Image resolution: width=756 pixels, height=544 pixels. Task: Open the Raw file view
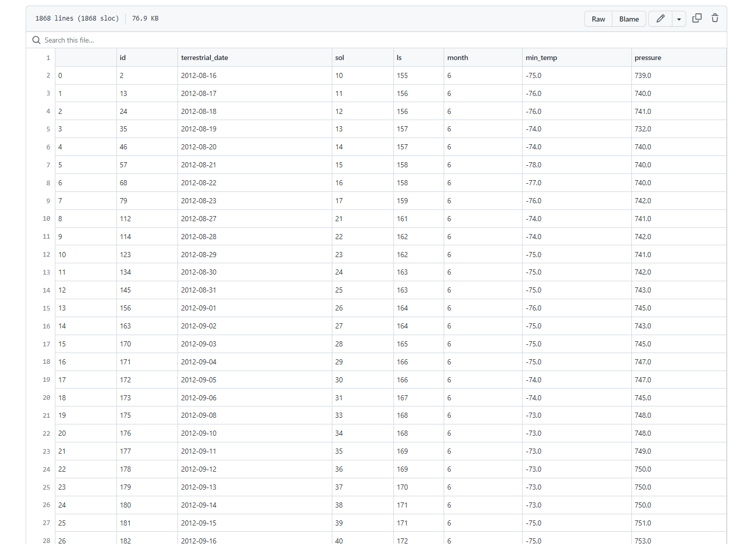pyautogui.click(x=598, y=18)
